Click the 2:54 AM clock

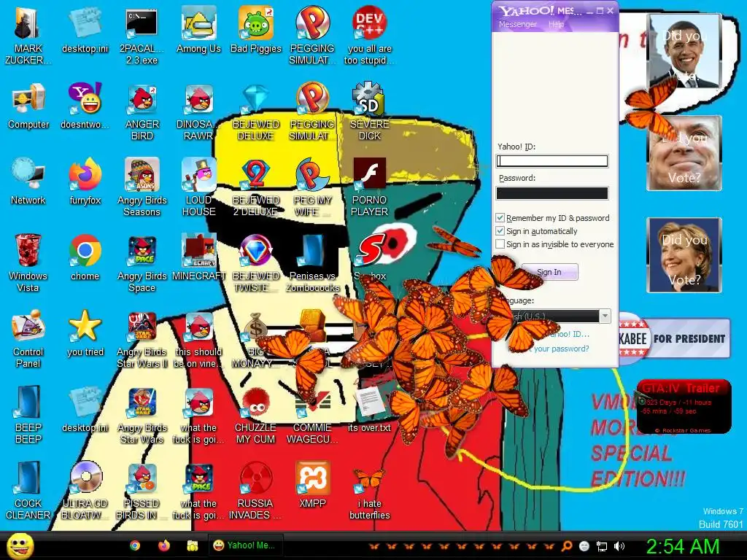[683, 546]
